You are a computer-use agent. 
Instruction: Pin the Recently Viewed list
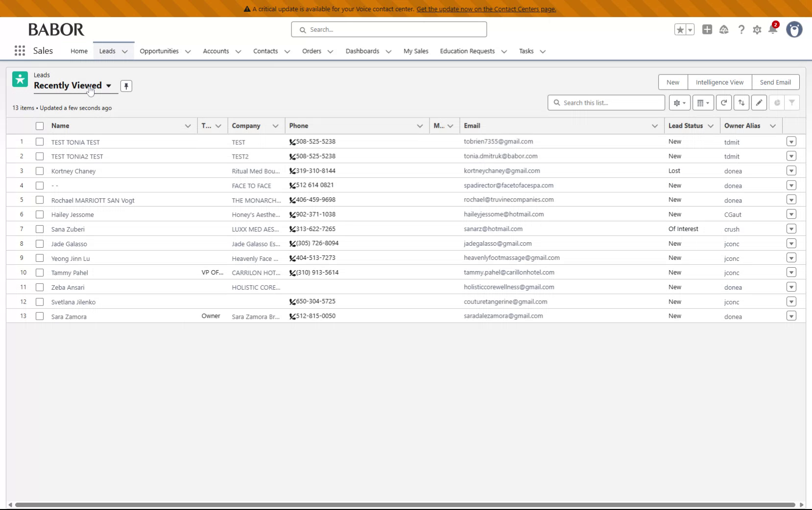[126, 86]
